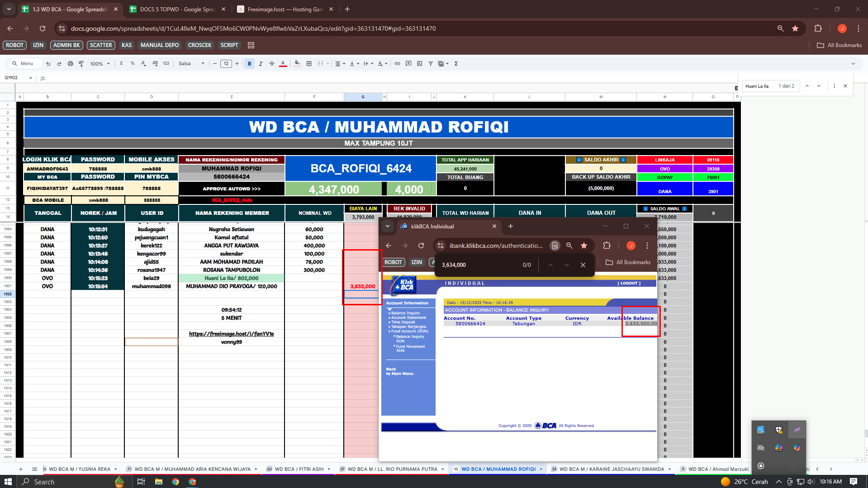The width and height of the screenshot is (868, 488).
Task: Reload the spreadsheet page
Action: click(x=43, y=28)
